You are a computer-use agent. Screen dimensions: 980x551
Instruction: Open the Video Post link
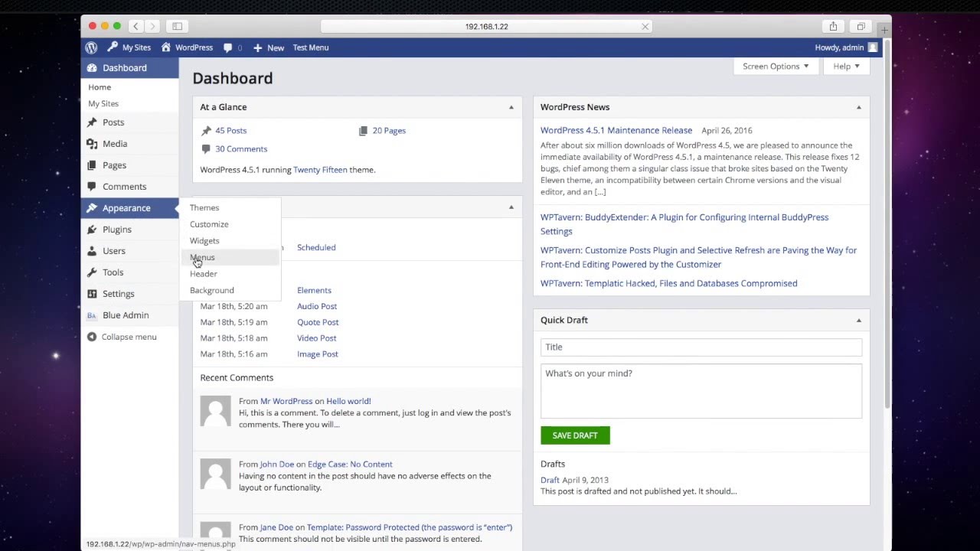tap(317, 338)
